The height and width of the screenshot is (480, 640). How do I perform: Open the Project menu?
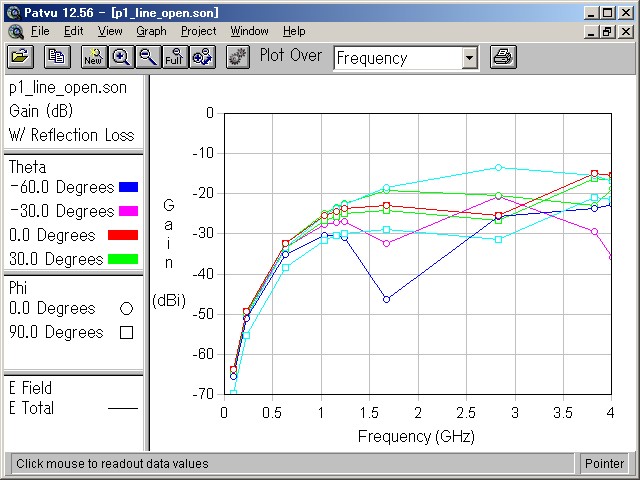198,31
